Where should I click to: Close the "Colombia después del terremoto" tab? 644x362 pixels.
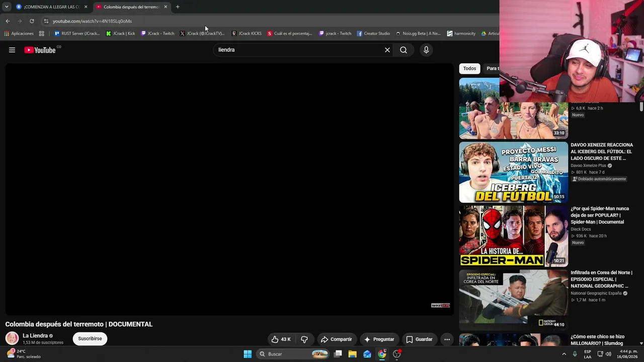166,7
